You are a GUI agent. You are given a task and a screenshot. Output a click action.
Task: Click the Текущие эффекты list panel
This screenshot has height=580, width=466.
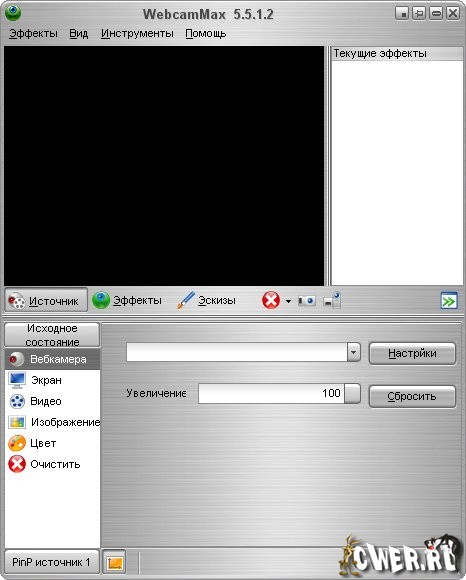(x=397, y=173)
